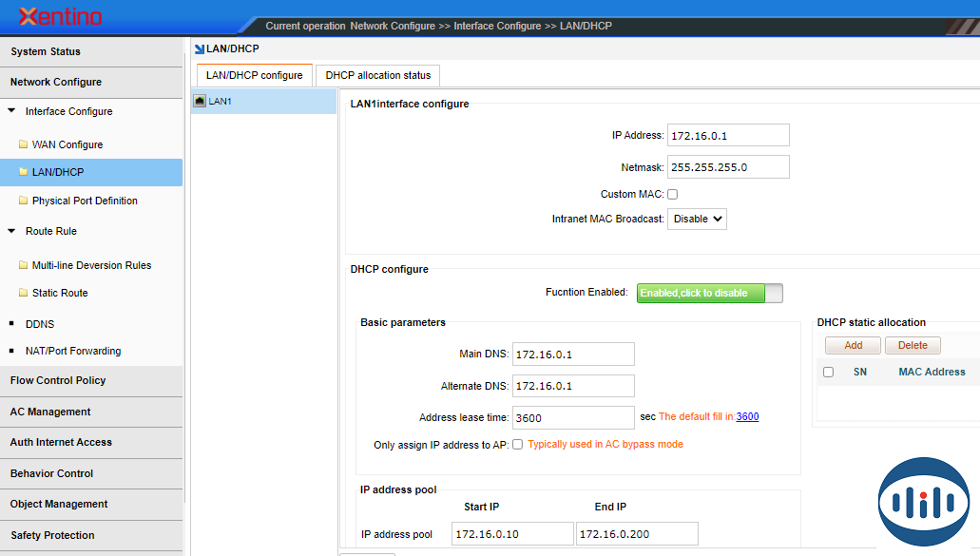The width and height of the screenshot is (980, 556).
Task: Toggle the DHCP Function Enabled switch
Action: pos(709,293)
